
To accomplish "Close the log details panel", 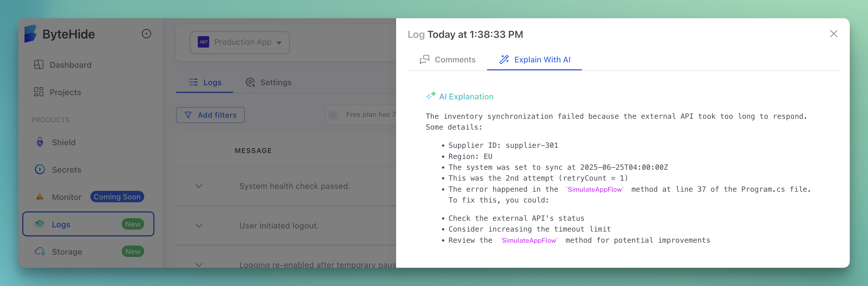I will click(x=833, y=34).
